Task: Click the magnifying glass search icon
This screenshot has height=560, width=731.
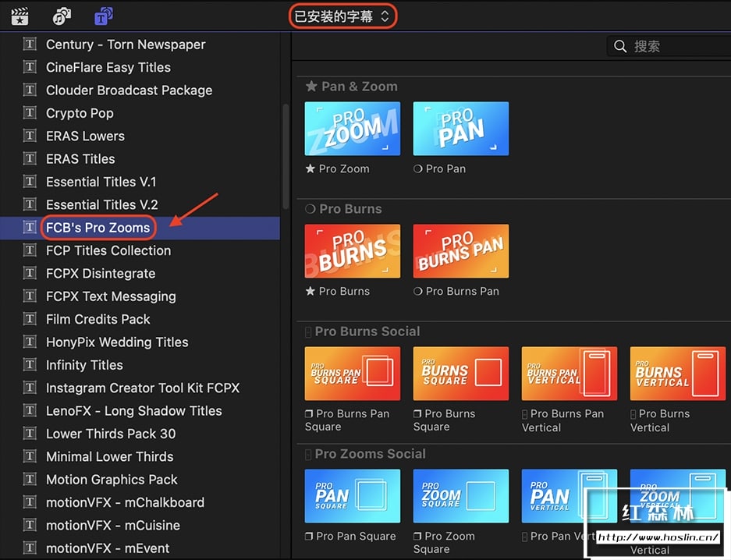Action: click(x=620, y=46)
